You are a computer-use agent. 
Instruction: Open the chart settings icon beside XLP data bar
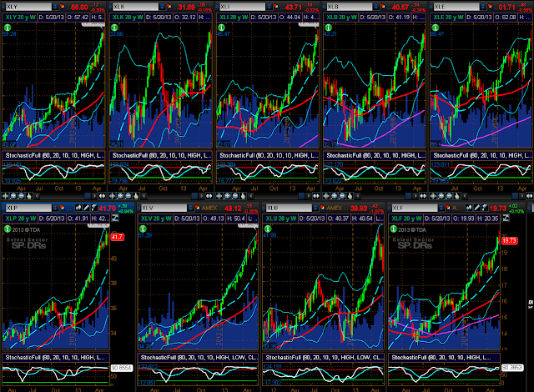coord(115,219)
